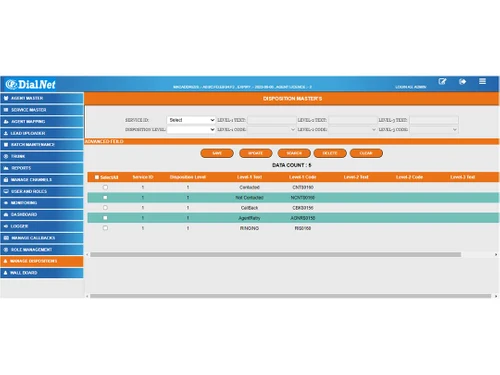The image size is (500, 375).
Task: Click the Not Contacted row's Level-1 code cell
Action: pos(303,198)
